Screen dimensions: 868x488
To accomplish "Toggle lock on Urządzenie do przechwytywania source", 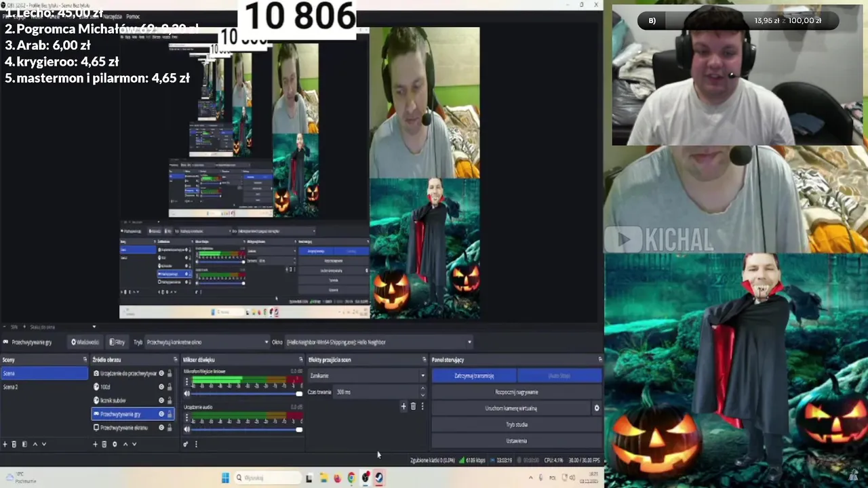I will (170, 373).
